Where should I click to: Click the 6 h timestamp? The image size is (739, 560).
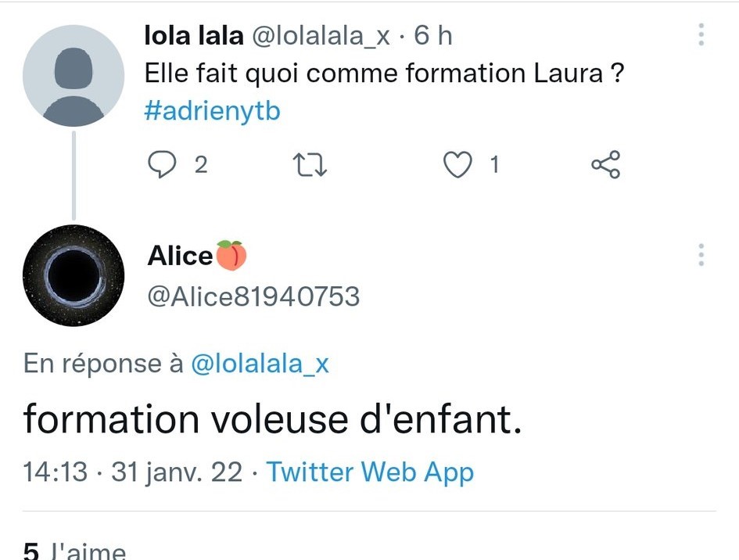click(x=433, y=36)
